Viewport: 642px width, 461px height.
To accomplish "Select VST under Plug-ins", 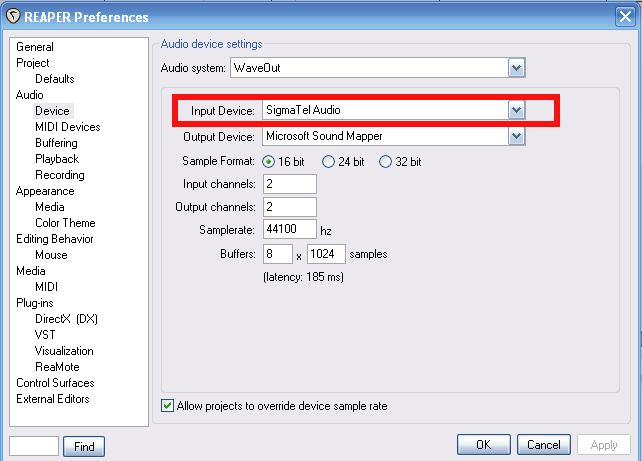I will pyautogui.click(x=45, y=335).
